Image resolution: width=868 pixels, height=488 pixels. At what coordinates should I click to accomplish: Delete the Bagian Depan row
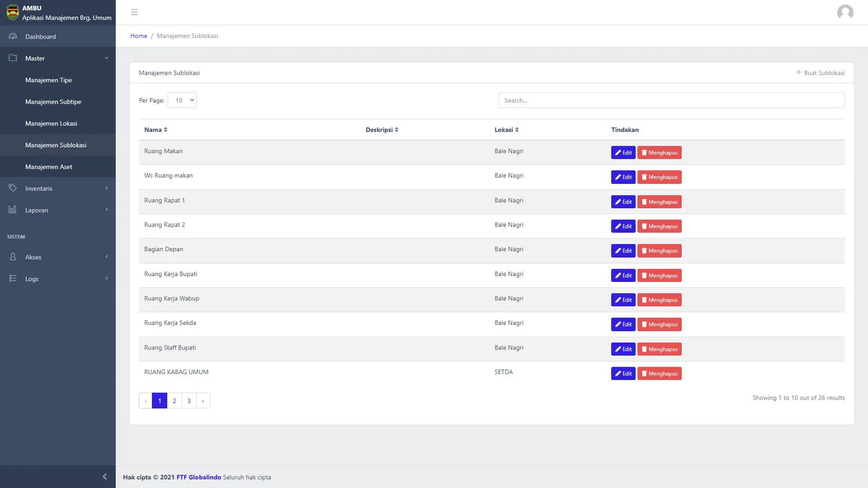[x=660, y=251]
